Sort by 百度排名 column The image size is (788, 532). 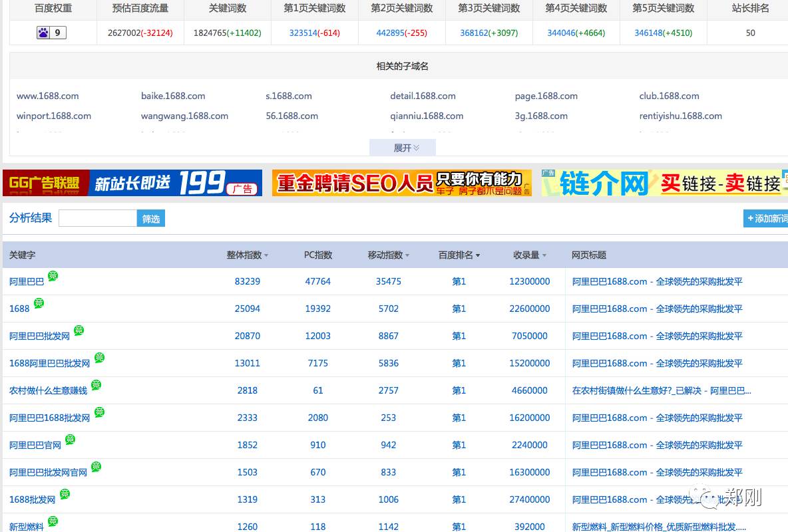(459, 255)
